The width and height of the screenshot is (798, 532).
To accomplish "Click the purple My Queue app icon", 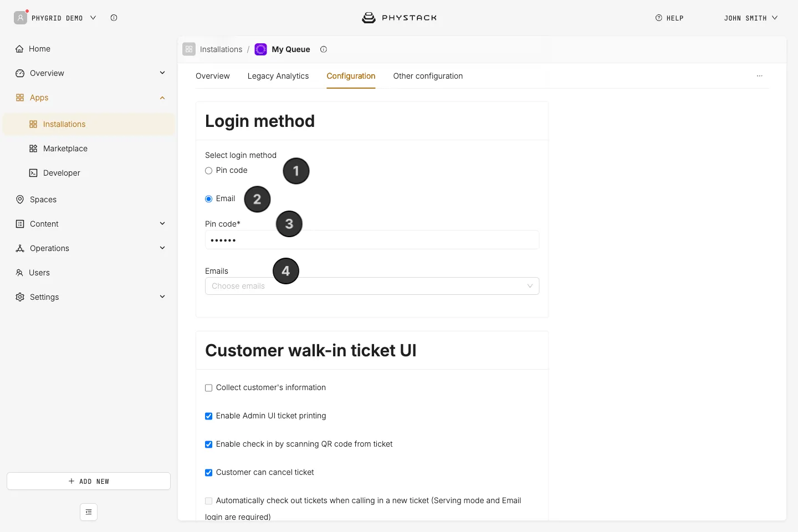I will (x=260, y=49).
